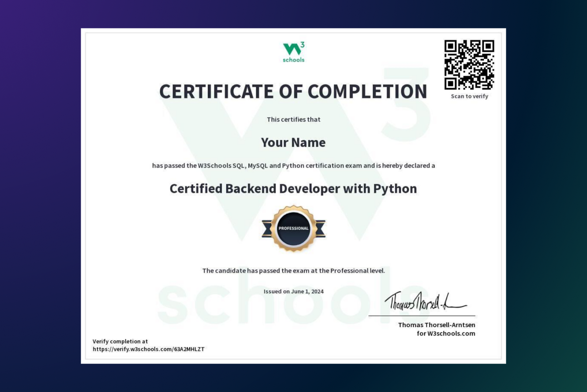Select the Professional level statement sentence
587x392 pixels.
[294, 271]
